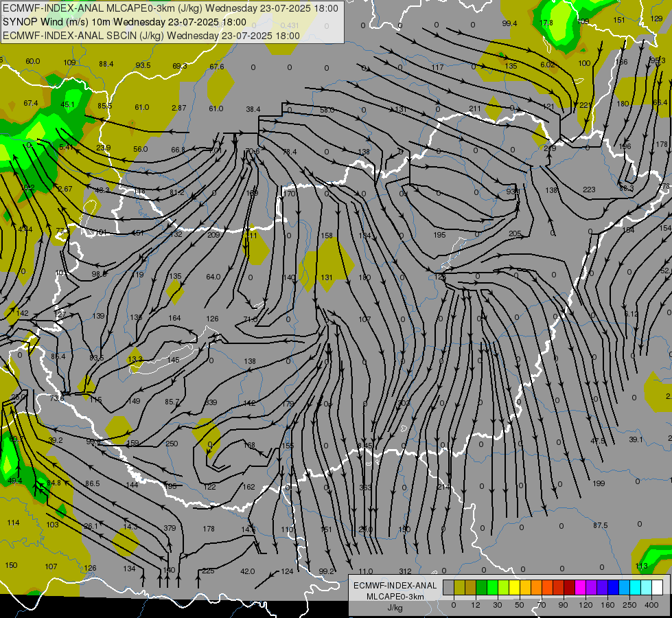Click the SBCIN title line in the header
The height and width of the screenshot is (618, 672).
(151, 36)
